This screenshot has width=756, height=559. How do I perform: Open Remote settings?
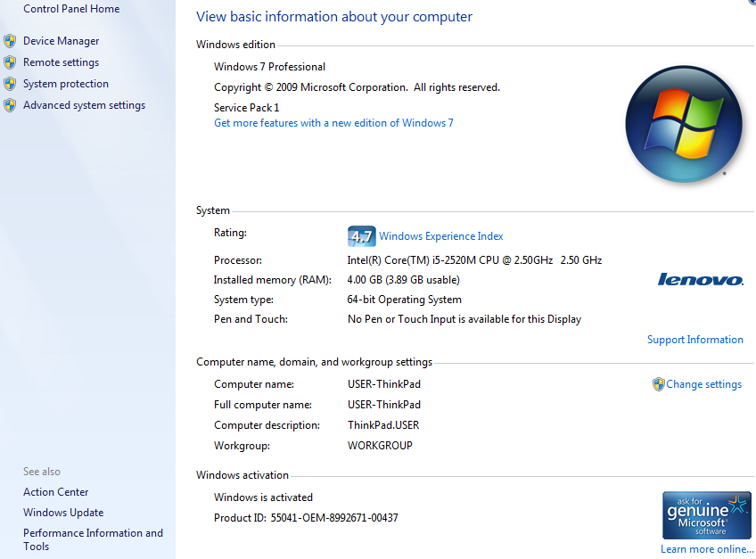coord(62,62)
